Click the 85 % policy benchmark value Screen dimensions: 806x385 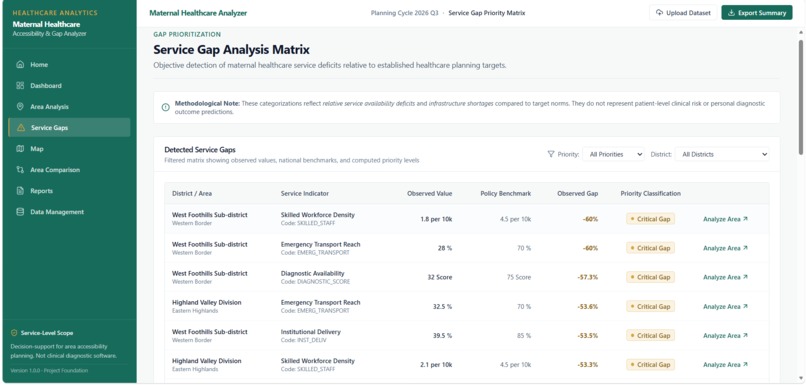(x=524, y=336)
